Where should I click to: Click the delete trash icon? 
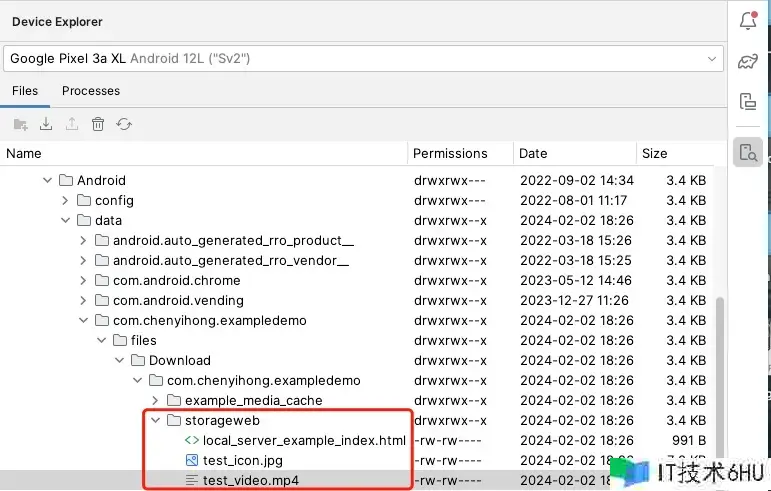[x=98, y=124]
